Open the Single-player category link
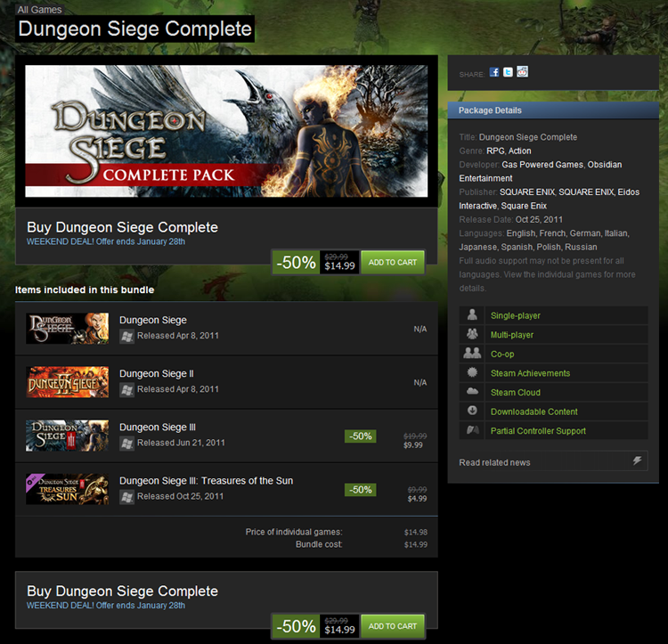The height and width of the screenshot is (644, 668). coord(515,315)
